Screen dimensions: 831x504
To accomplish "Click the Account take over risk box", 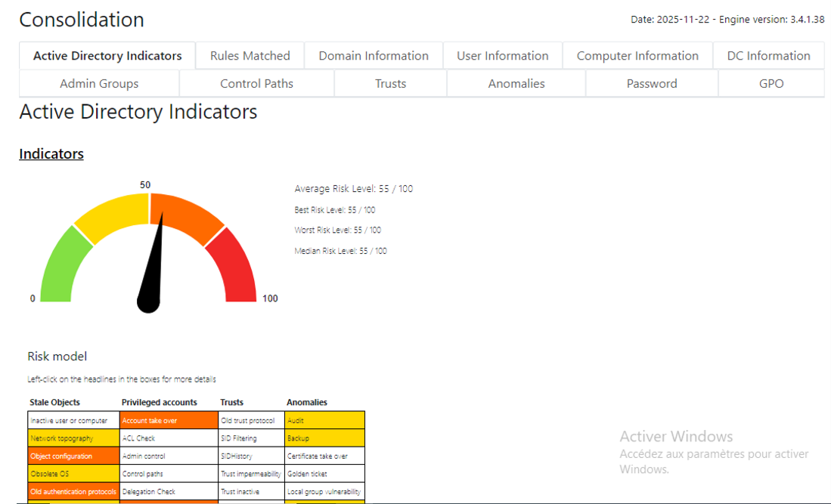I will click(x=169, y=420).
